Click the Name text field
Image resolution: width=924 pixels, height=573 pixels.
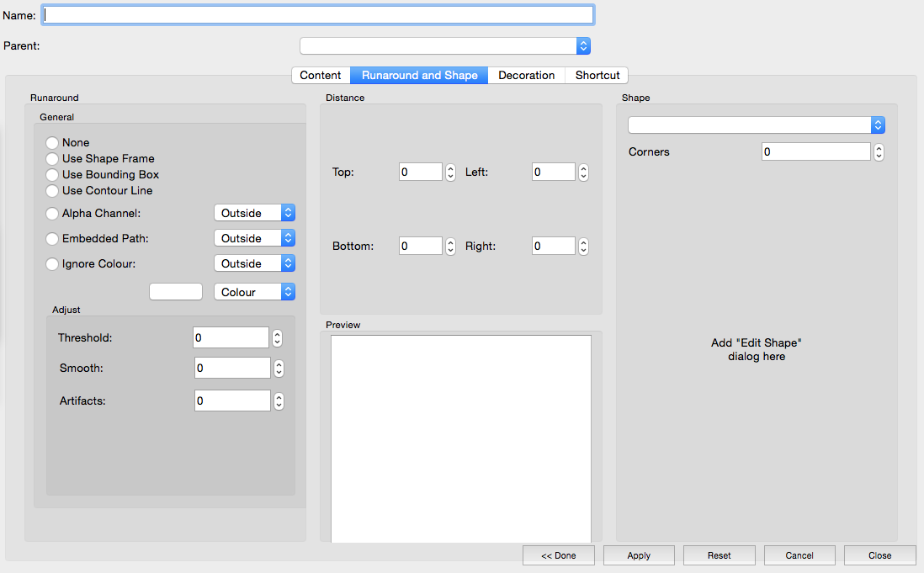click(319, 15)
